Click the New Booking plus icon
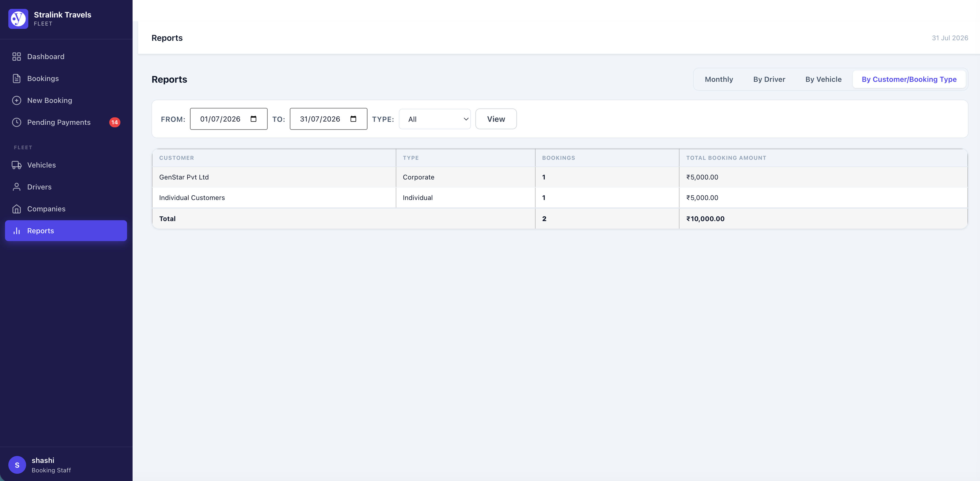 (x=16, y=101)
